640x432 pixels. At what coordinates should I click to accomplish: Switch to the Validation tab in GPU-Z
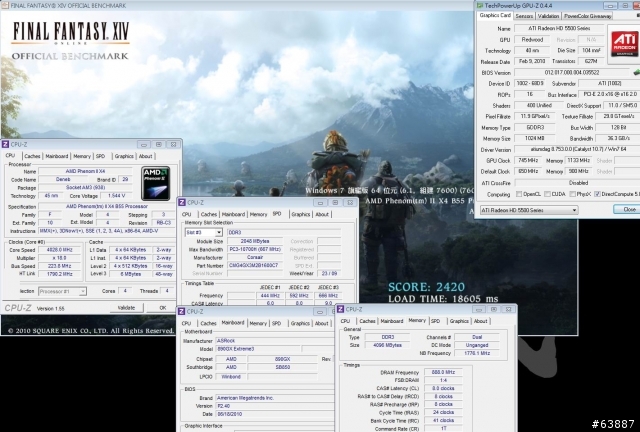[x=548, y=16]
